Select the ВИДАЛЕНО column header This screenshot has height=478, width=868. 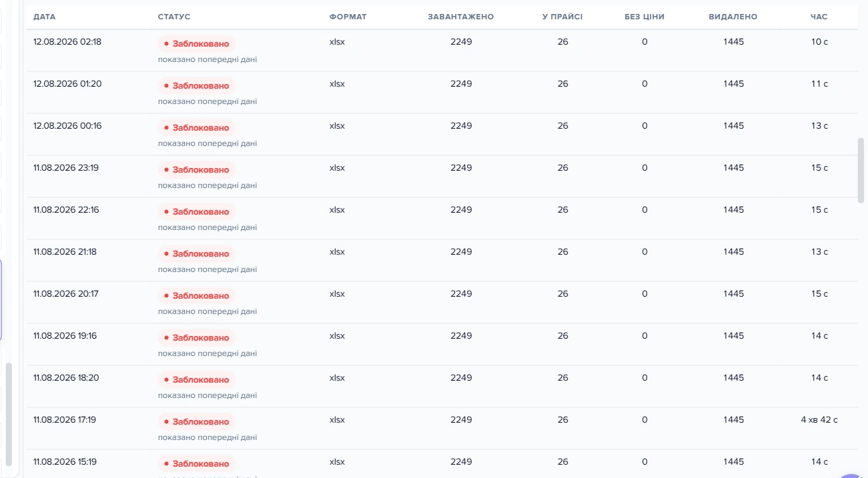point(733,17)
